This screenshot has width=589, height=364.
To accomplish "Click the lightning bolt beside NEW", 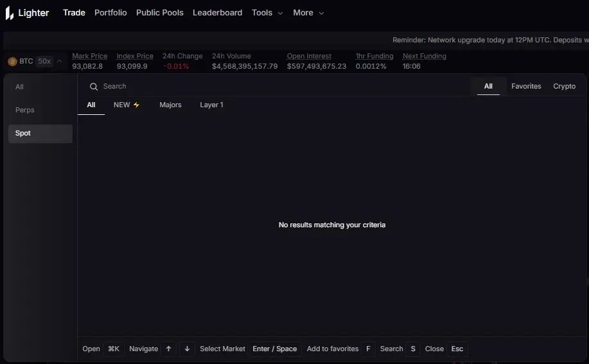I will pyautogui.click(x=136, y=105).
